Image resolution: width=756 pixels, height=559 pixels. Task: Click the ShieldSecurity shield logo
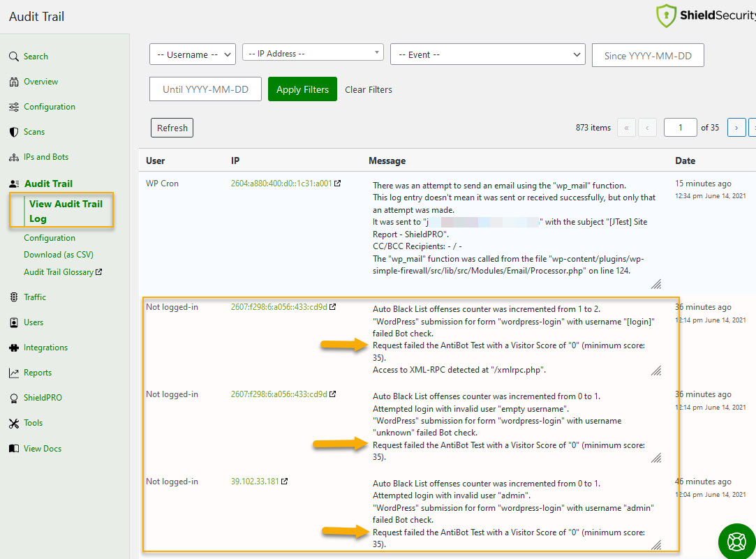point(666,15)
